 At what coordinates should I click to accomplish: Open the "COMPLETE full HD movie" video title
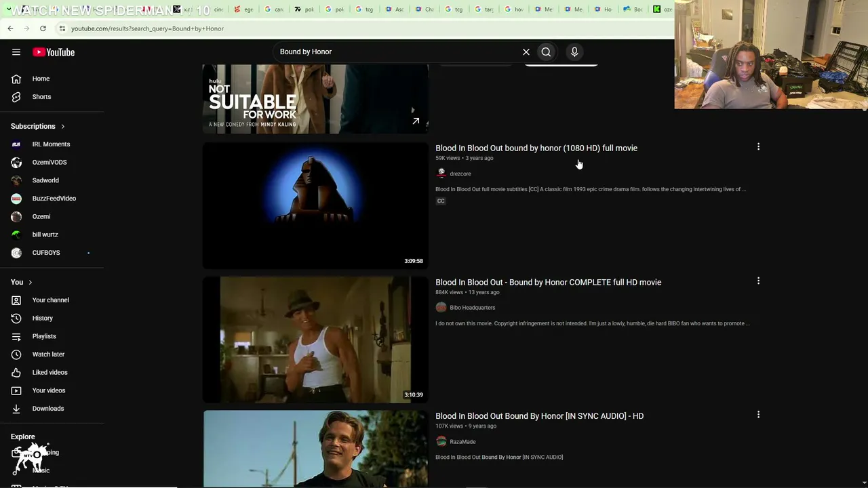[548, 283]
